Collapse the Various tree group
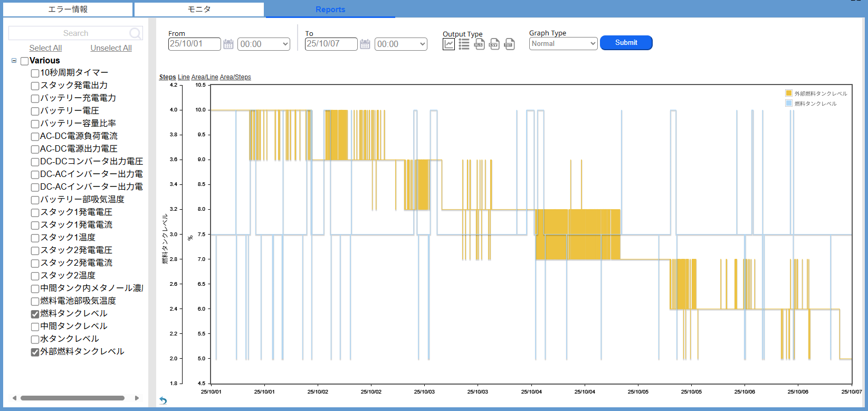 click(14, 61)
